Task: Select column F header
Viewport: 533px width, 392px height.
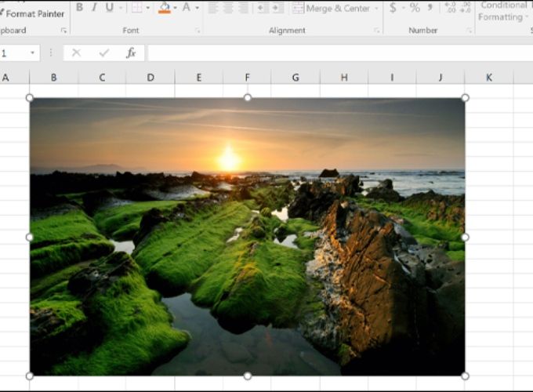Action: 247,77
